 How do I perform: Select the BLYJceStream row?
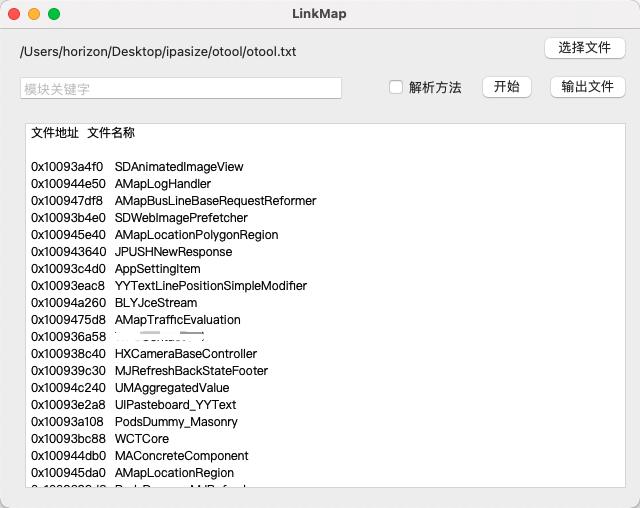coord(114,303)
